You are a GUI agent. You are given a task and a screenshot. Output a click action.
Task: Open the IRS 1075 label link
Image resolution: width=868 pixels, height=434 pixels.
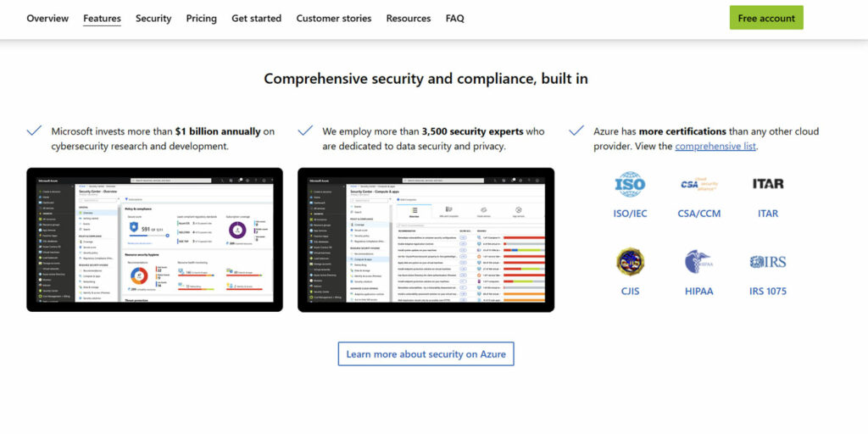(x=768, y=292)
